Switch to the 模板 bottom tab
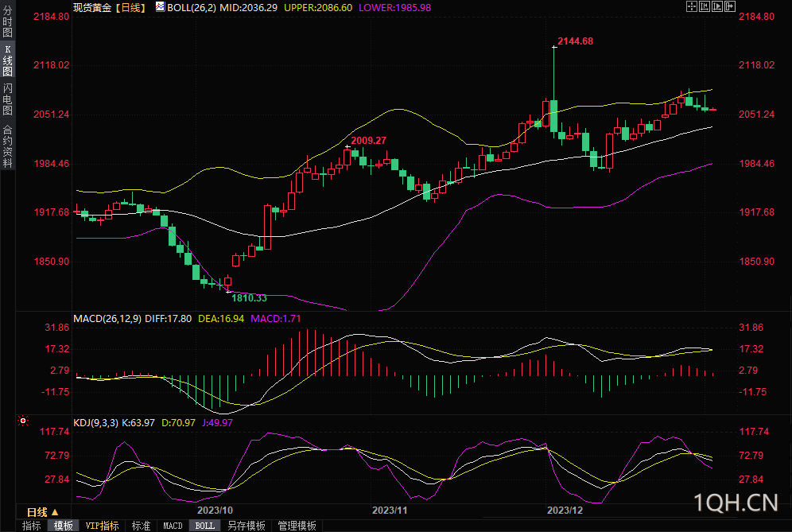 pos(63,526)
